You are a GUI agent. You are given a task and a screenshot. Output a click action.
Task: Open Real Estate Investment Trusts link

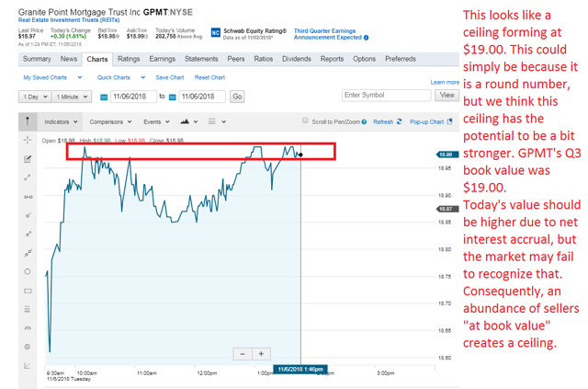coord(69,20)
